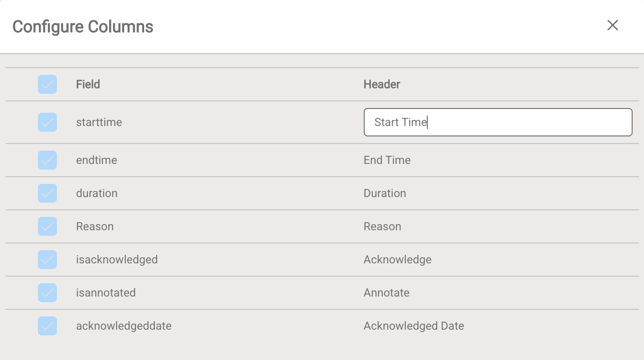Screen dimensions: 644x360
Task: Click the Field column heading
Action: coord(87,84)
